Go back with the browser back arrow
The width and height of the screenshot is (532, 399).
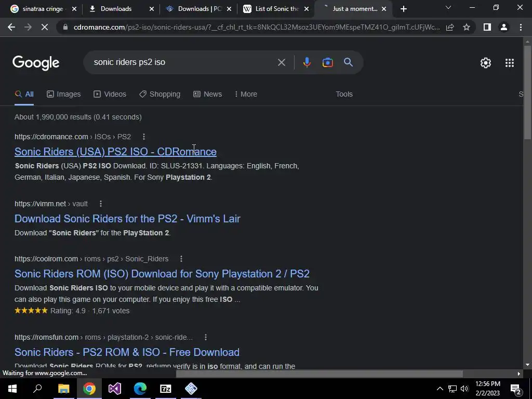(11, 27)
